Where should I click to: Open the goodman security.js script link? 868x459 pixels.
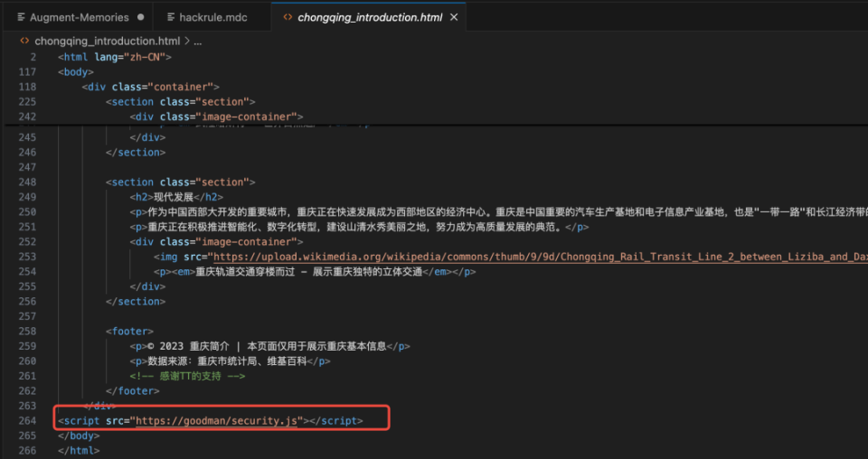(217, 420)
